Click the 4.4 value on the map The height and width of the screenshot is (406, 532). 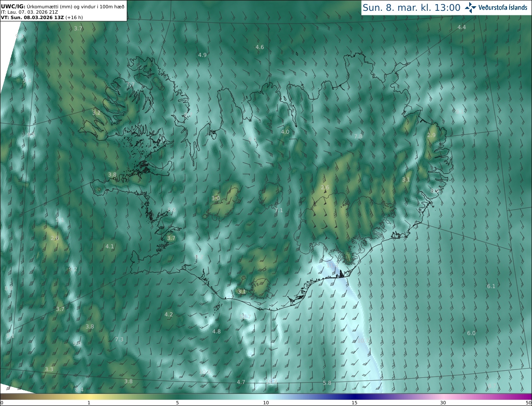(x=462, y=27)
